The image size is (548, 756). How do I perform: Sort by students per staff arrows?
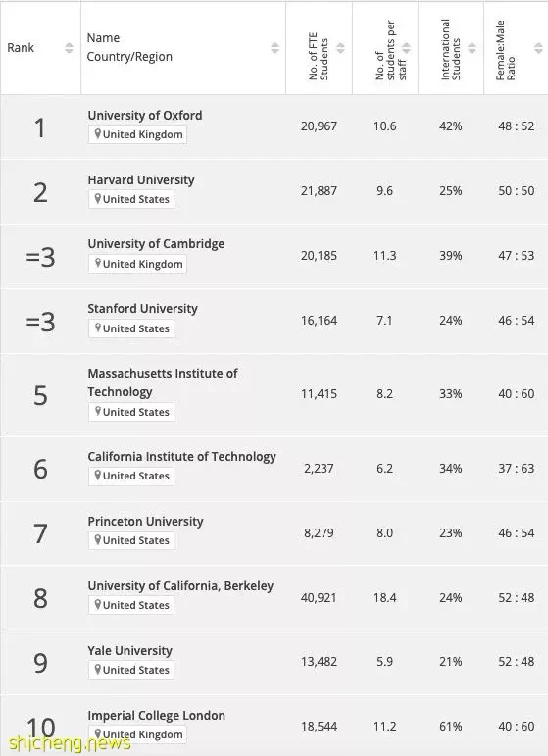pos(406,48)
